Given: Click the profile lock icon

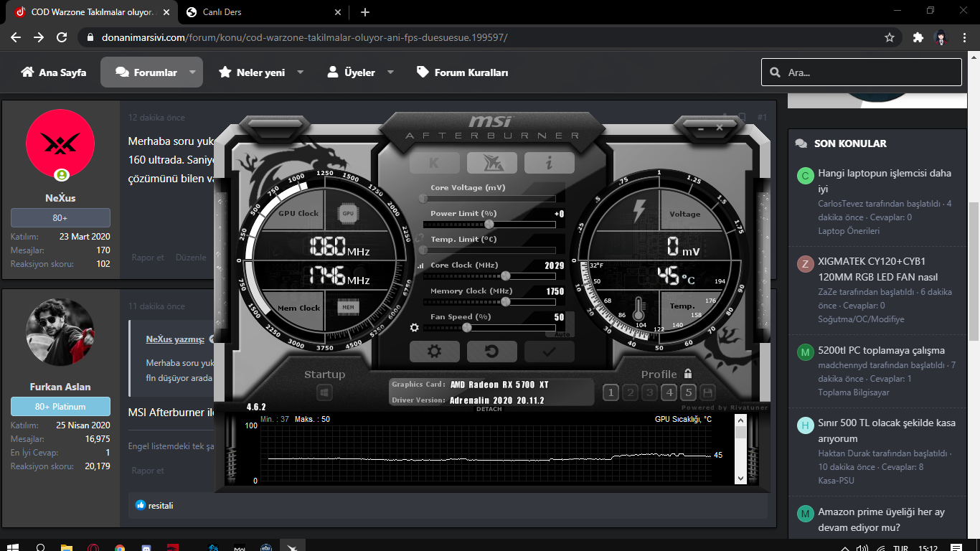Looking at the screenshot, I should 688,374.
